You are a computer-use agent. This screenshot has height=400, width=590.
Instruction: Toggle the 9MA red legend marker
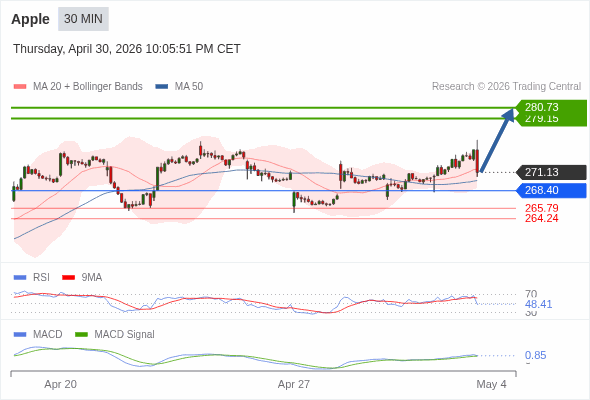[x=68, y=278]
